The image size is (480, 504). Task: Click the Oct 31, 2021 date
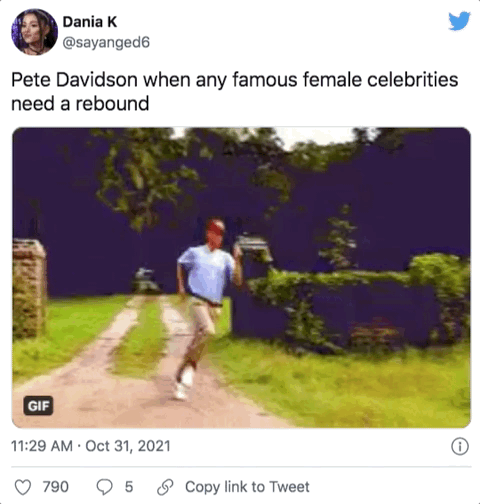coord(128,446)
